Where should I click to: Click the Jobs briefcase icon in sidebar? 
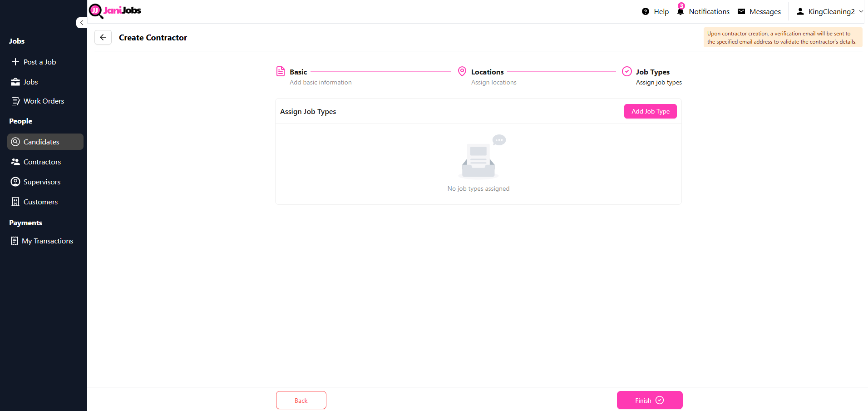click(x=15, y=82)
